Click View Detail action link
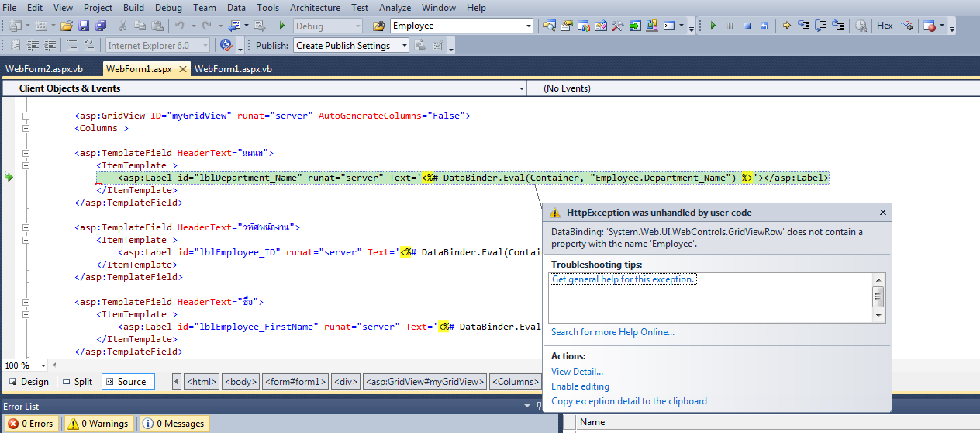 click(x=577, y=372)
